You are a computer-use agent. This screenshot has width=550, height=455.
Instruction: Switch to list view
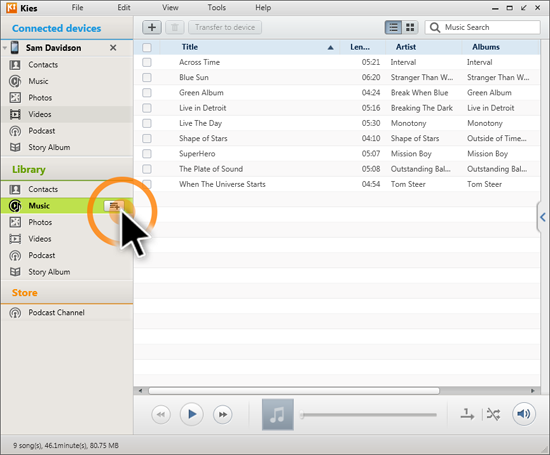point(393,27)
